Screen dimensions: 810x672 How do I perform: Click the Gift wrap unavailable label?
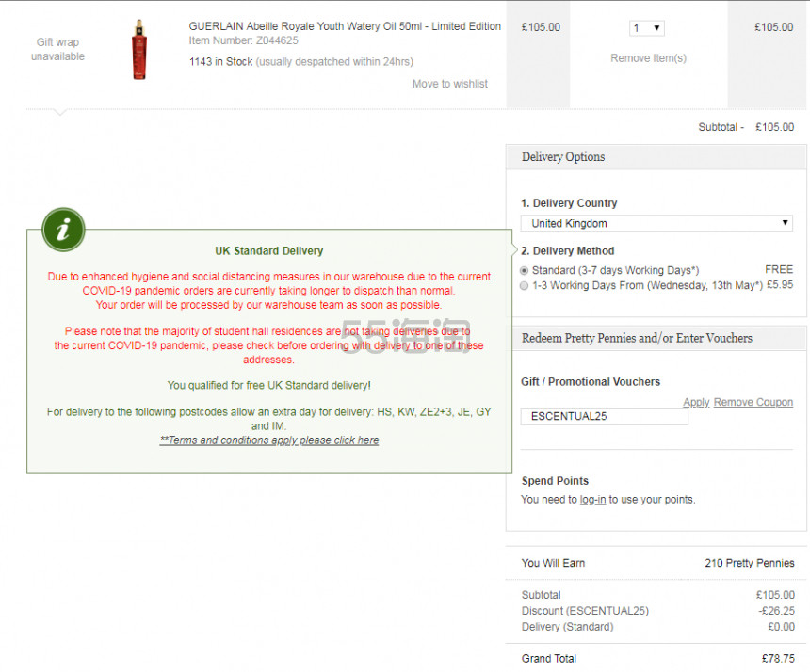point(57,49)
